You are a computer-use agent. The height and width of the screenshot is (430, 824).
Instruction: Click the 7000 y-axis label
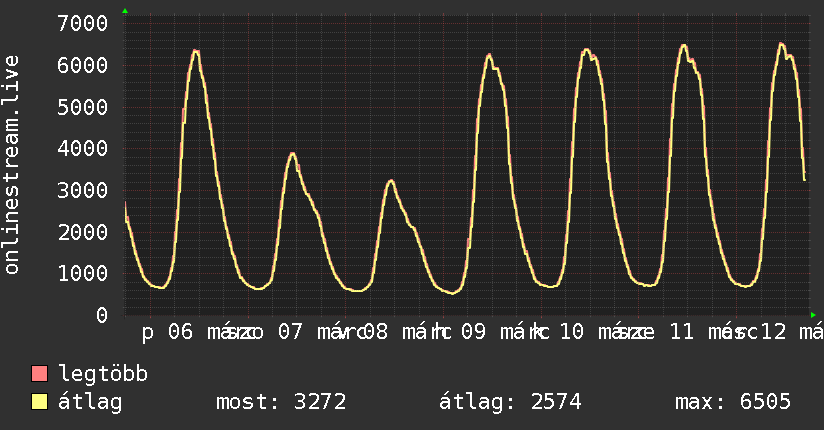(83, 23)
